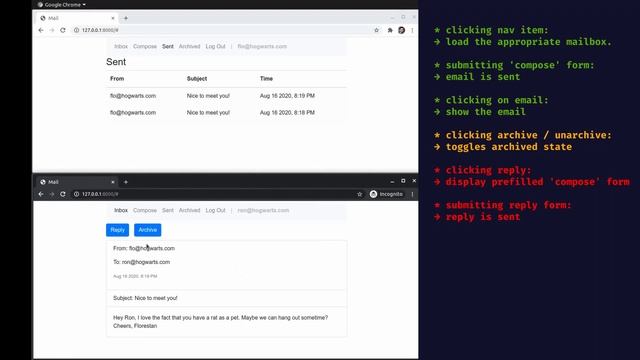640x360 pixels.
Task: Open Google Chrome app menu in top bar
Action: tap(62, 4)
